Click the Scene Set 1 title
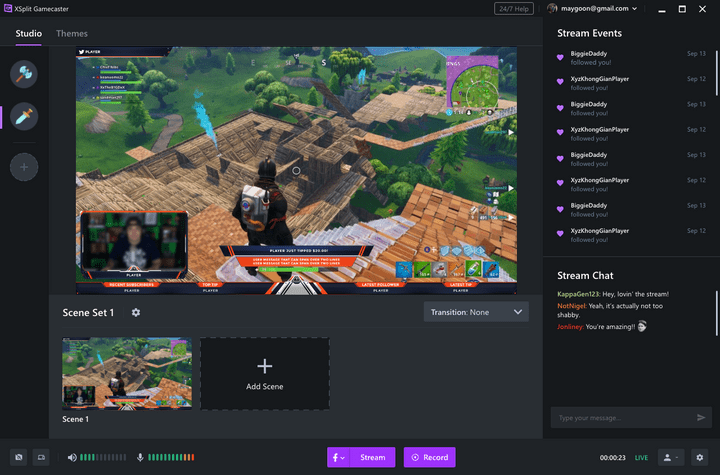The width and height of the screenshot is (720, 475). pos(88,312)
